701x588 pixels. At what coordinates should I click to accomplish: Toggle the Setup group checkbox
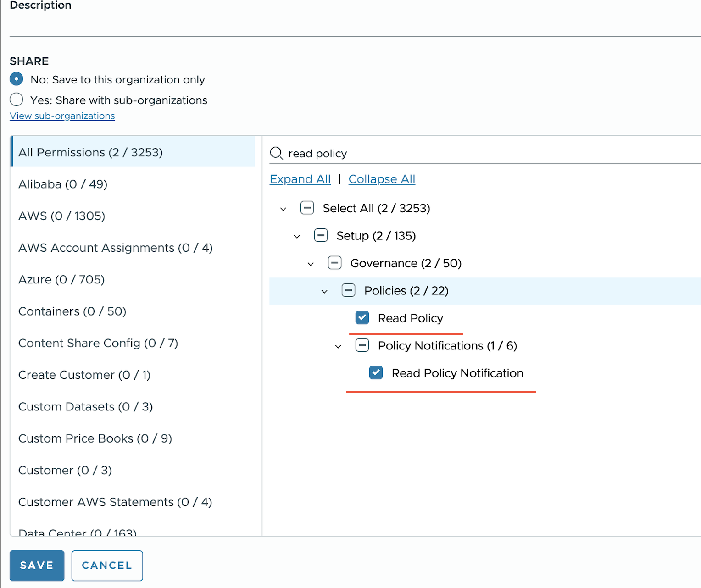point(321,235)
